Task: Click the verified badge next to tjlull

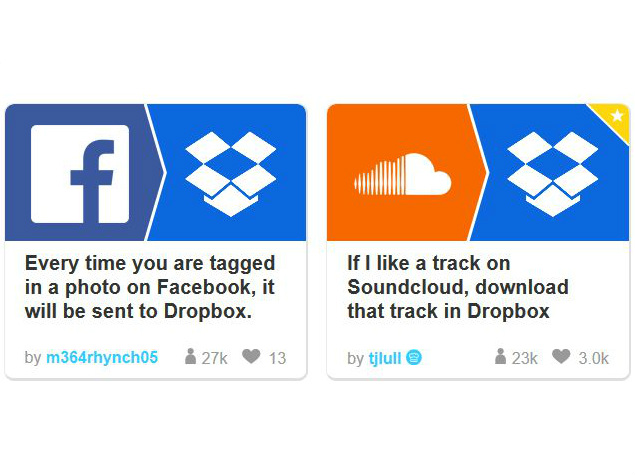Action: pyautogui.click(x=414, y=357)
